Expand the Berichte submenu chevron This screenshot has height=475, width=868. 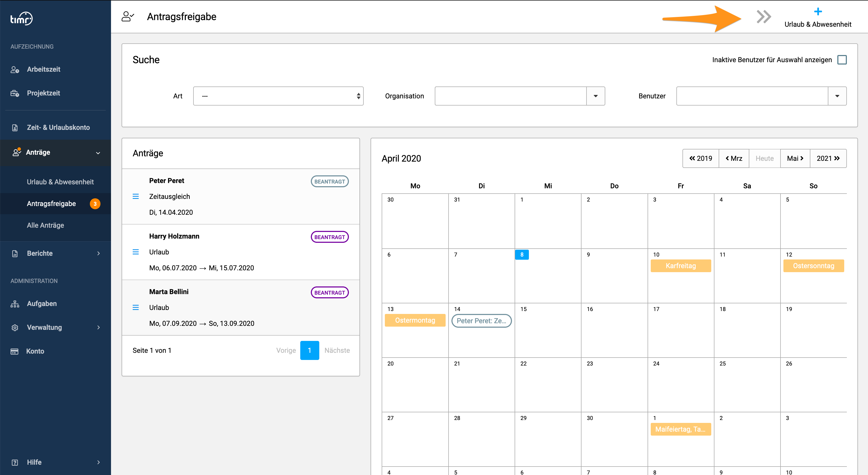[98, 254]
